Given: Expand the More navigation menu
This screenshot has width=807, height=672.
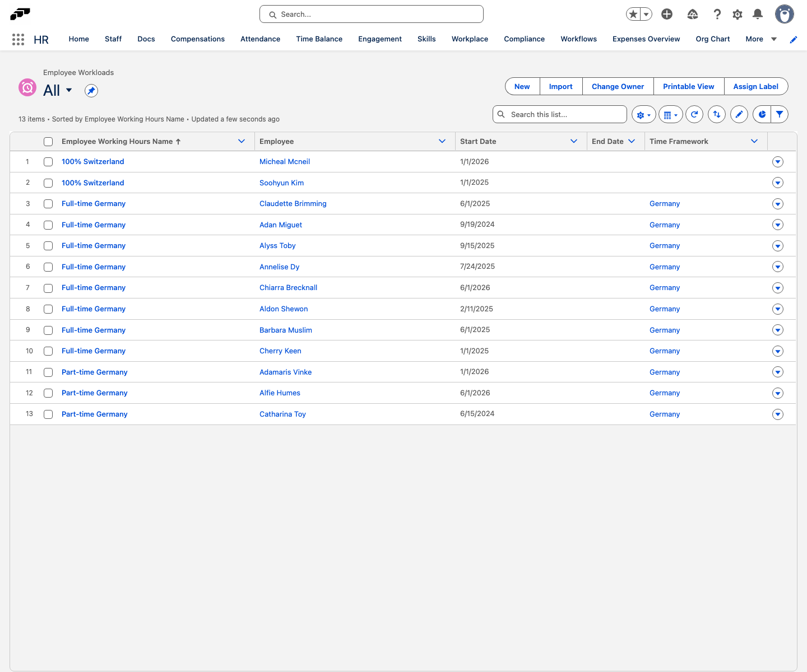Looking at the screenshot, I should pos(761,39).
